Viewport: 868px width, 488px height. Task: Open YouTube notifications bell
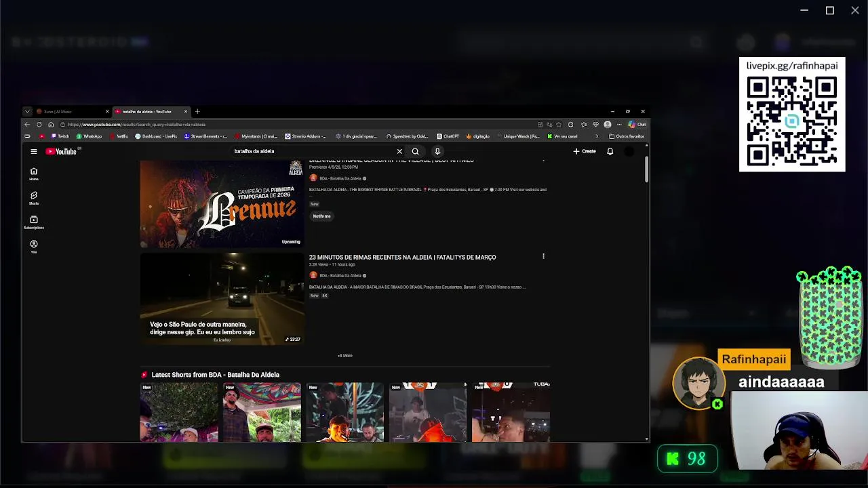point(610,151)
